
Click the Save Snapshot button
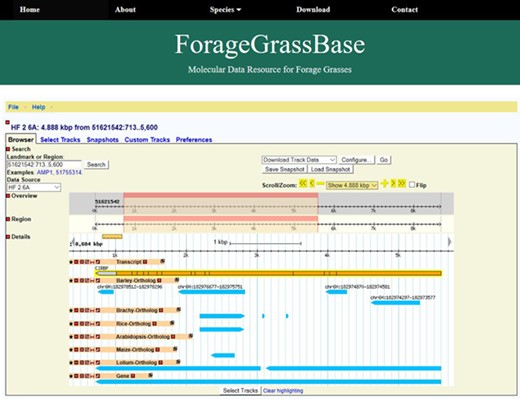[x=285, y=169]
